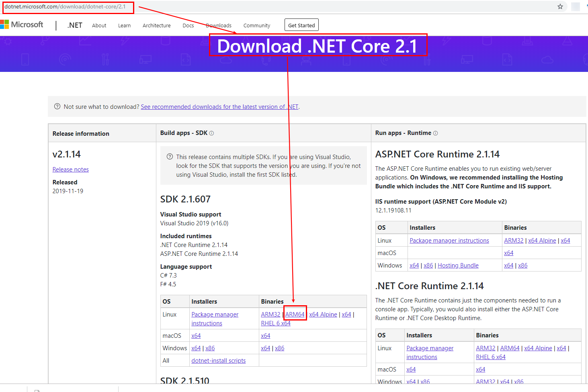Download ASP.NET Core Runtime Windows x64 installer
This screenshot has height=392, width=588.
(414, 265)
